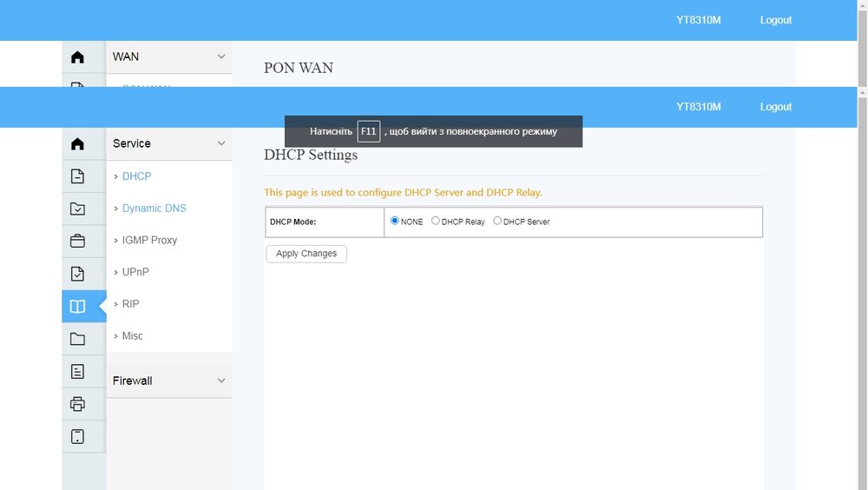This screenshot has width=868, height=490.
Task: Open the document-with-minus sidebar icon
Action: (x=77, y=176)
